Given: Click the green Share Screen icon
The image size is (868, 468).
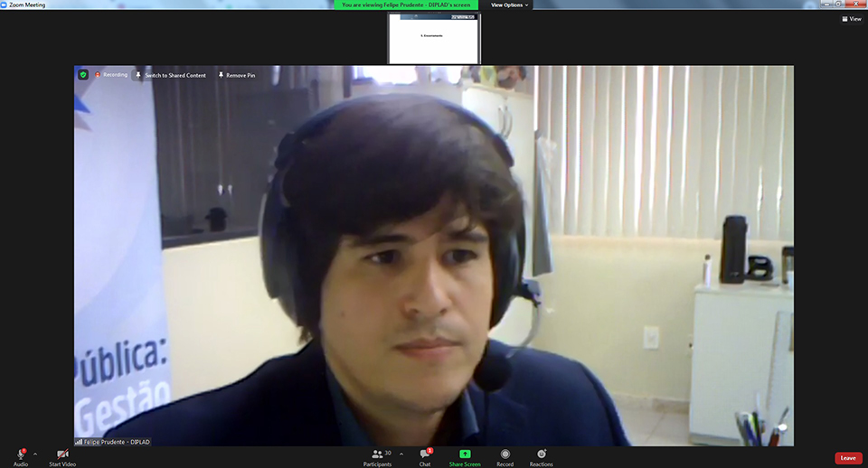Looking at the screenshot, I should click(x=465, y=454).
